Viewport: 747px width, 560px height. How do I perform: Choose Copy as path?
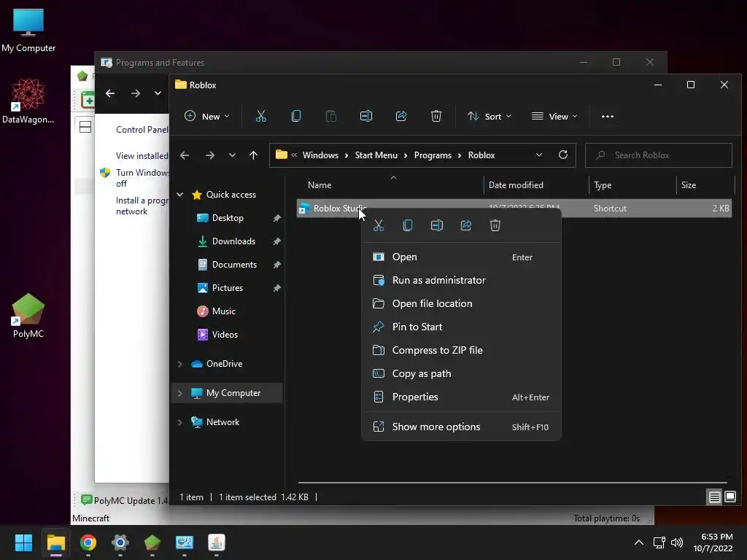click(x=461, y=374)
